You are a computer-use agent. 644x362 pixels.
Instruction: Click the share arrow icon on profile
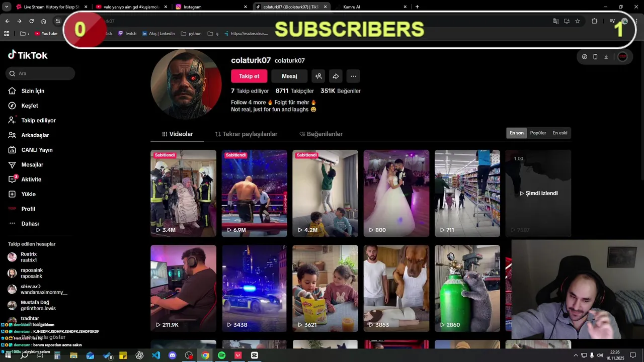point(336,76)
